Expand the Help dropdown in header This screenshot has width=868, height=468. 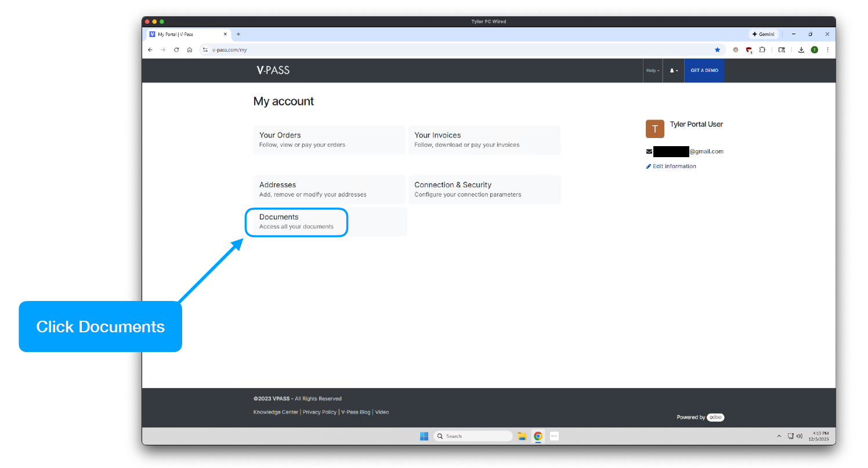652,71
